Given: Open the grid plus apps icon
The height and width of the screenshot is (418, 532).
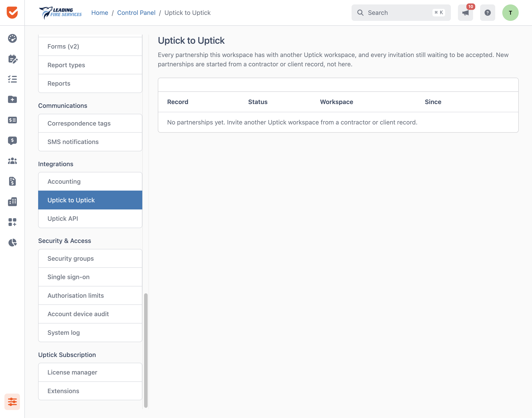Looking at the screenshot, I should coord(12,222).
